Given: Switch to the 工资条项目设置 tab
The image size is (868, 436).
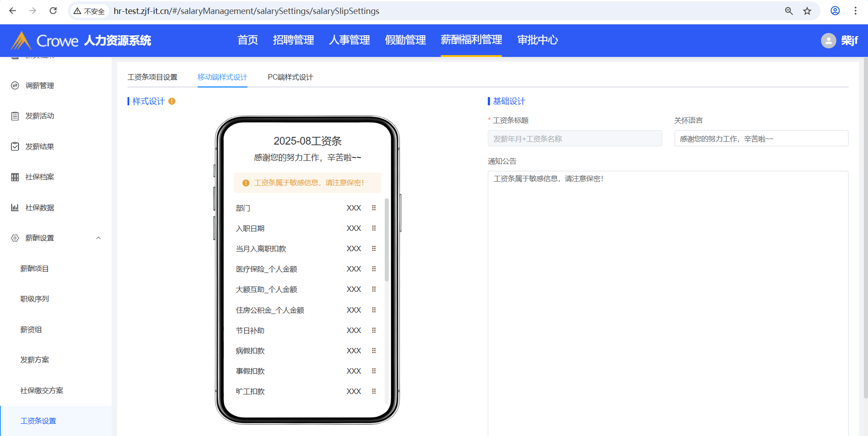Looking at the screenshot, I should click(152, 77).
